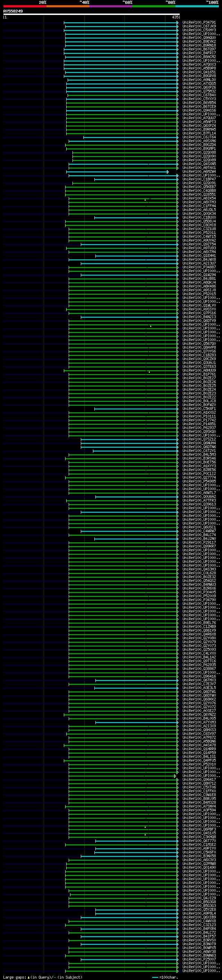Select label UniRef100_A8K486

pos(199,286)
